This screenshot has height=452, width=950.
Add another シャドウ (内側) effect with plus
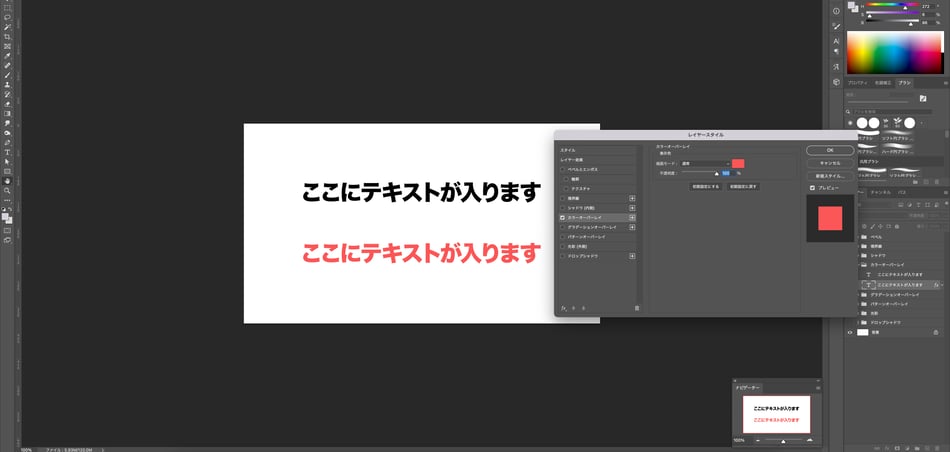[x=633, y=208]
